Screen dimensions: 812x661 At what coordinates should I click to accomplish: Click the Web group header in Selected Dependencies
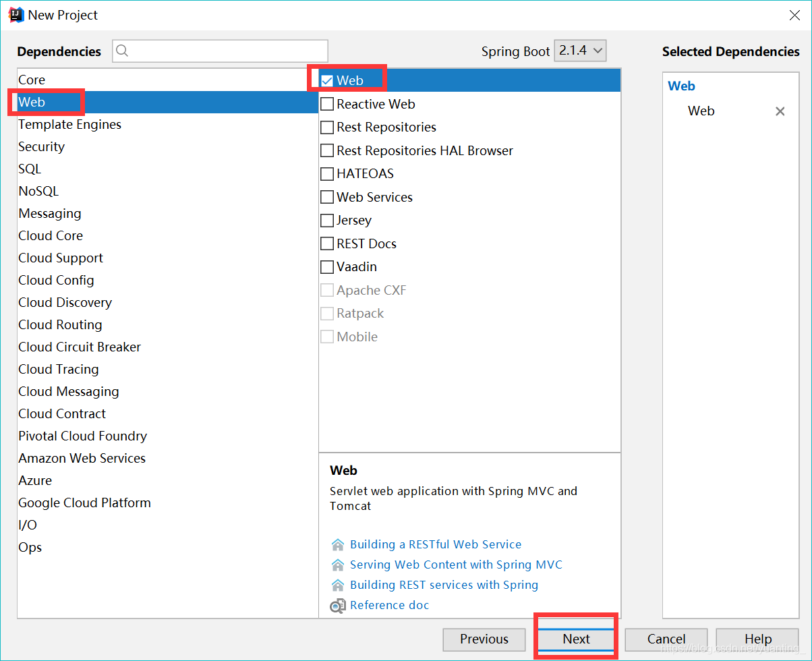point(681,86)
